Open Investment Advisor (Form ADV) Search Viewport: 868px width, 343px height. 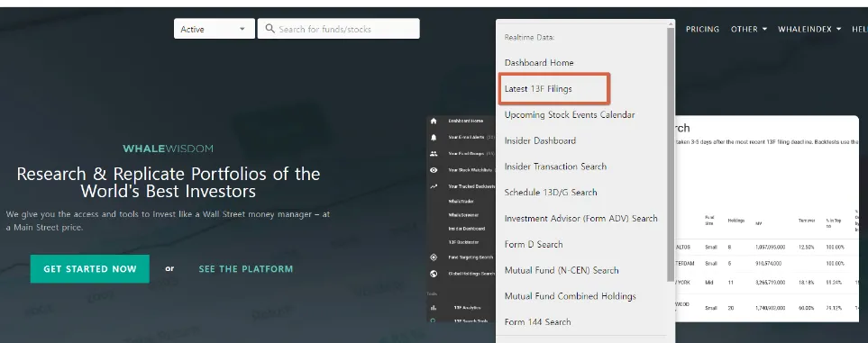(580, 219)
